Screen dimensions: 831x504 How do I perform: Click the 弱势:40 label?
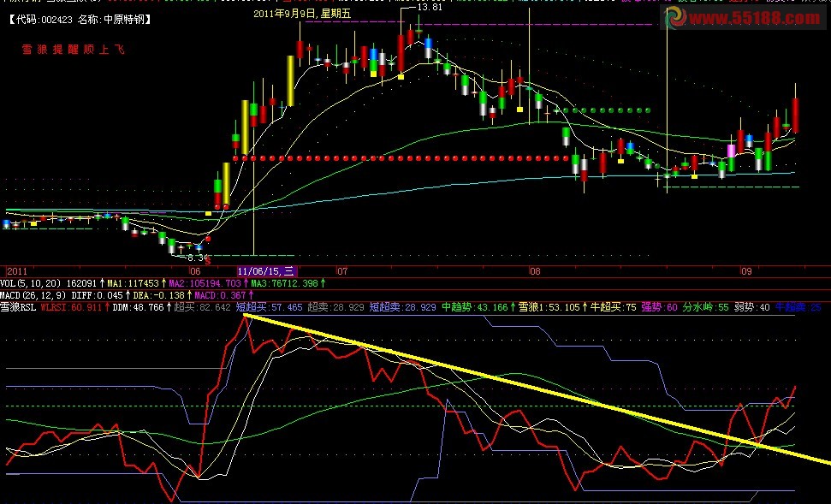click(x=751, y=307)
